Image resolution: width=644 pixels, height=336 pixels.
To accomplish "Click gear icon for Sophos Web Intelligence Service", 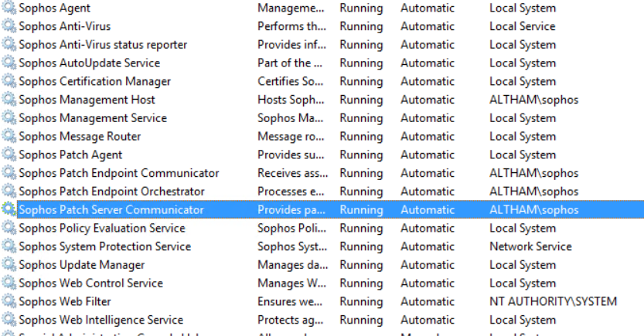I will [9, 320].
